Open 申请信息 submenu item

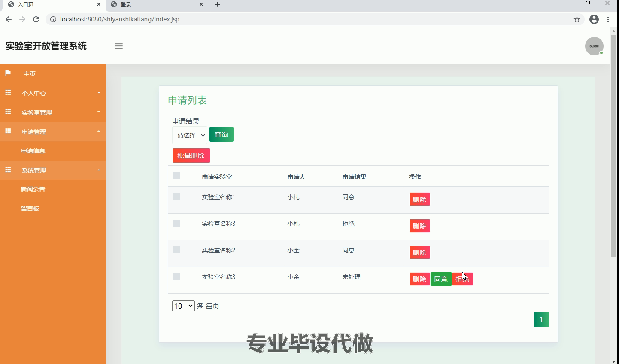pos(33,151)
